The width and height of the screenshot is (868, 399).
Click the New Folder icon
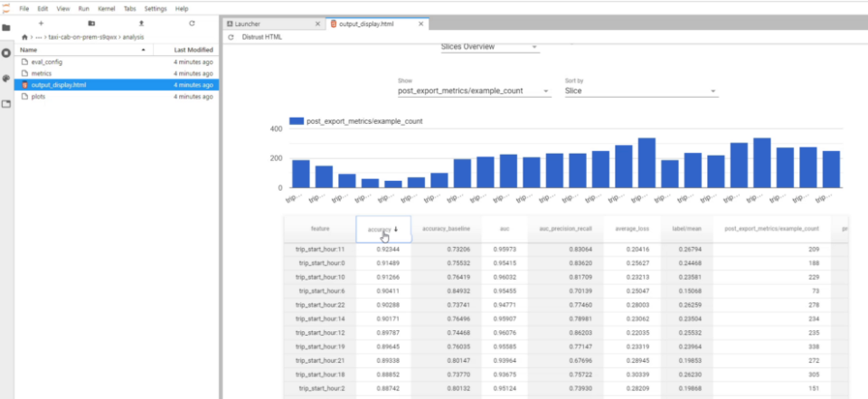(91, 24)
